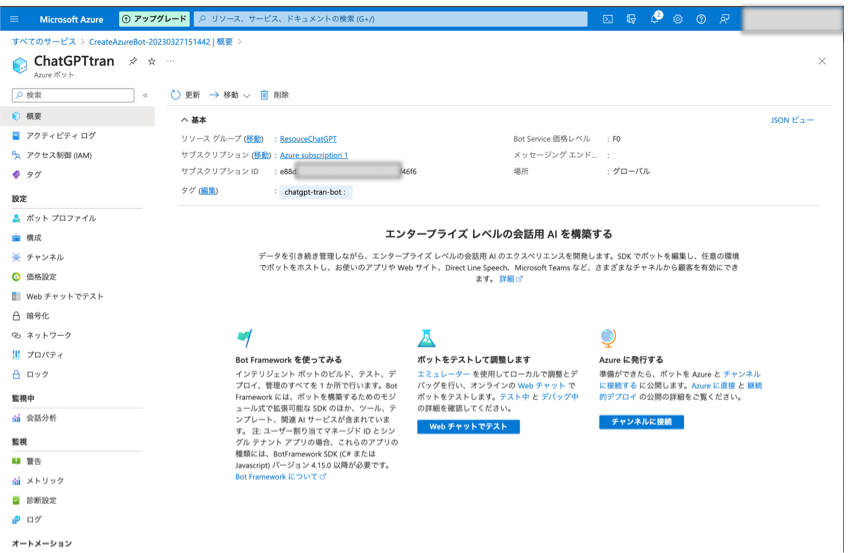Open portal settings gear
Screen dimensions: 851x553
click(x=678, y=19)
